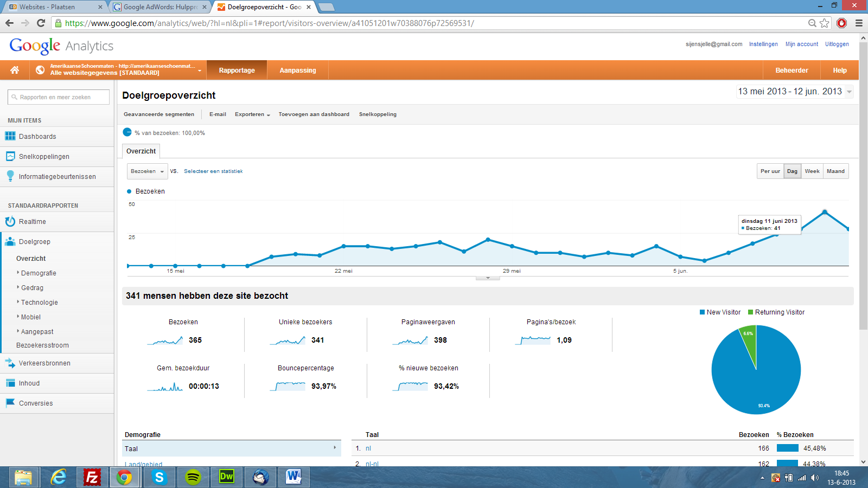The height and width of the screenshot is (488, 868).
Task: Click the Doelgroep people icon
Action: coord(10,241)
